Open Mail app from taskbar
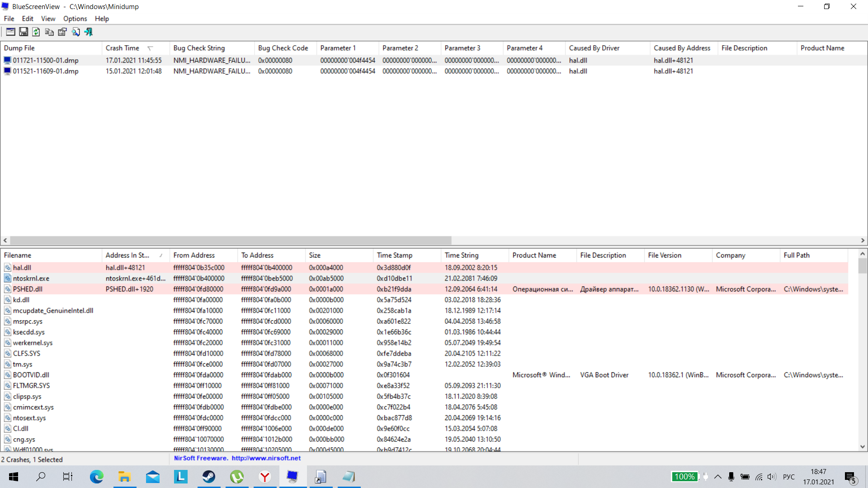The height and width of the screenshot is (488, 868). tap(153, 477)
